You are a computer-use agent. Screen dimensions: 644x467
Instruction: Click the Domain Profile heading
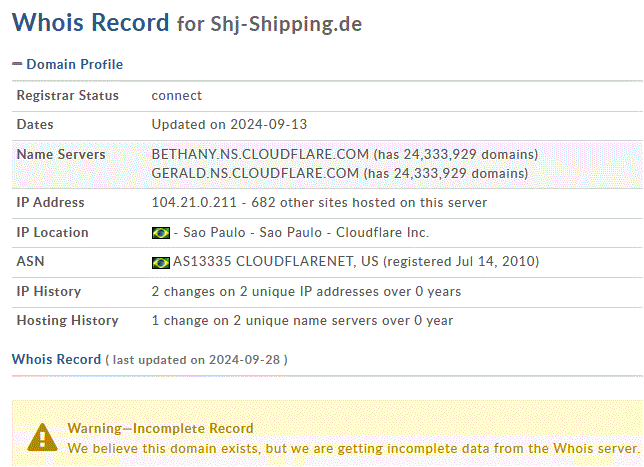click(x=74, y=64)
